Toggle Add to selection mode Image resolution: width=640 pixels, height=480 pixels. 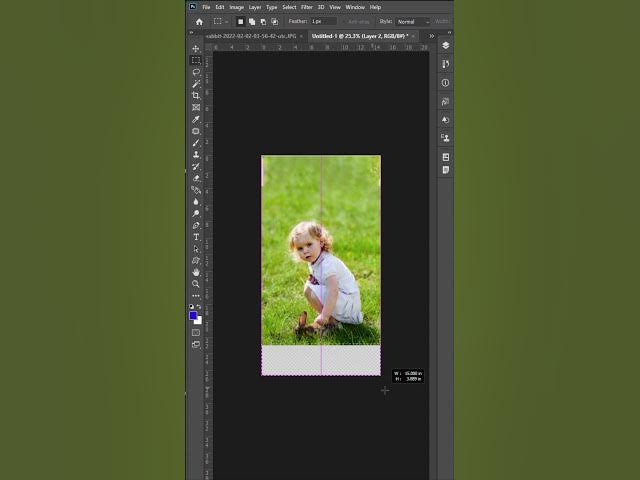[x=252, y=21]
